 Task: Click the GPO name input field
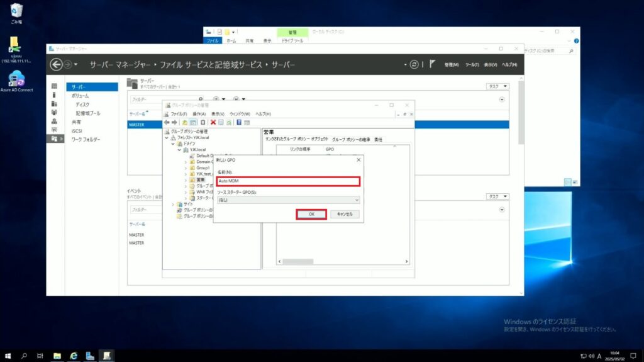click(287, 181)
